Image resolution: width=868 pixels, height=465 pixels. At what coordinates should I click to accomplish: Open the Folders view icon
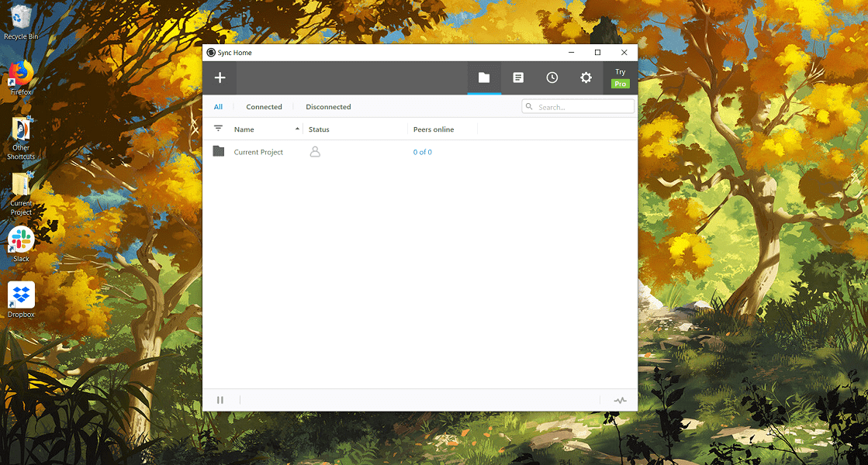click(484, 77)
